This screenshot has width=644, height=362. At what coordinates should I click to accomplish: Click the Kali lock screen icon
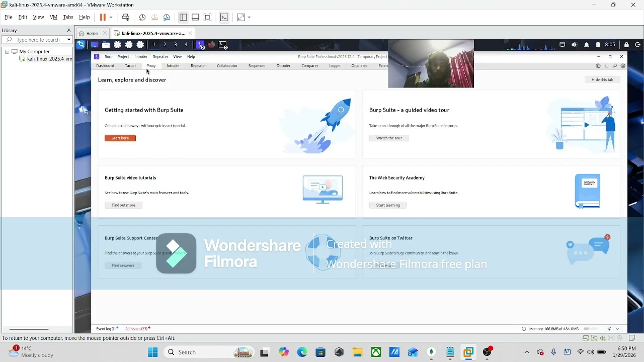626,45
